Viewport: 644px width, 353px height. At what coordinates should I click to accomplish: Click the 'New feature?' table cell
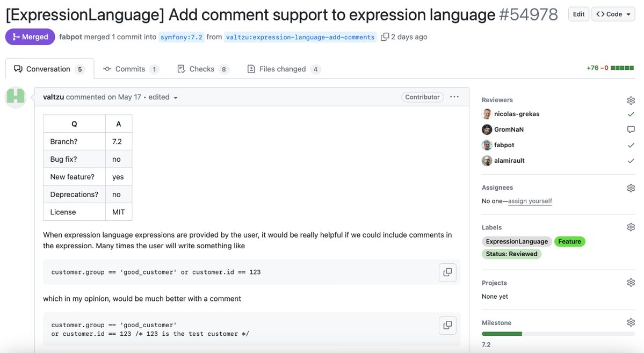click(74, 177)
